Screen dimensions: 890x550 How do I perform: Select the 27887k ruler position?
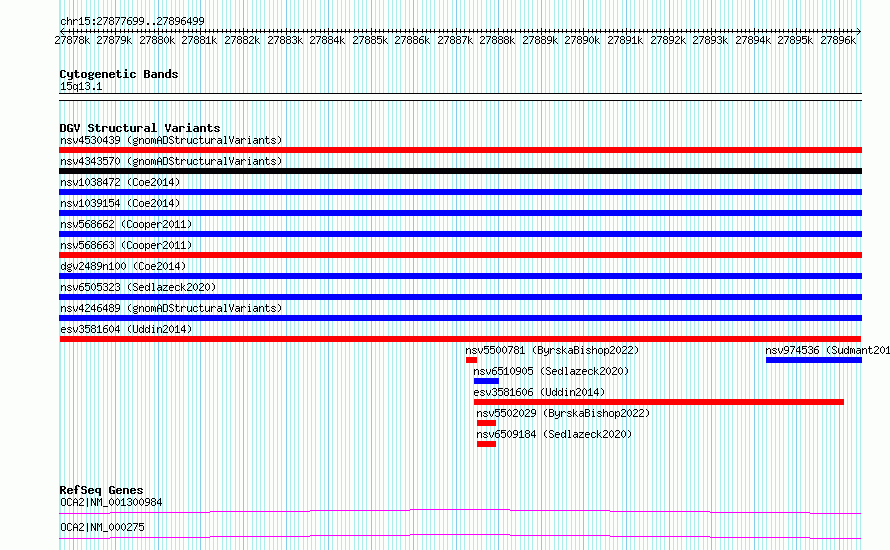pyautogui.click(x=455, y=40)
